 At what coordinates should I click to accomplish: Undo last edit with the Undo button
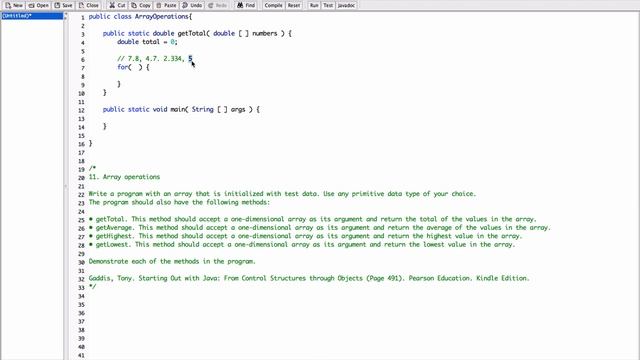coord(192,5)
